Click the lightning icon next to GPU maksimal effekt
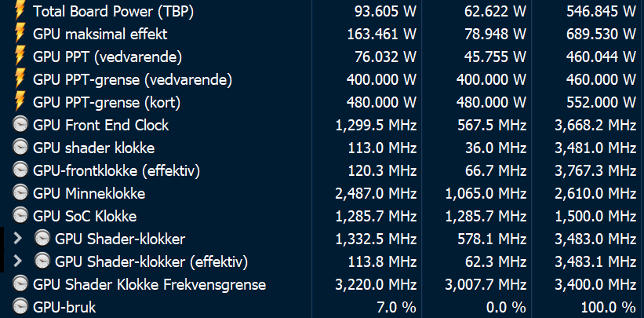Image resolution: width=644 pixels, height=318 pixels. click(x=20, y=34)
